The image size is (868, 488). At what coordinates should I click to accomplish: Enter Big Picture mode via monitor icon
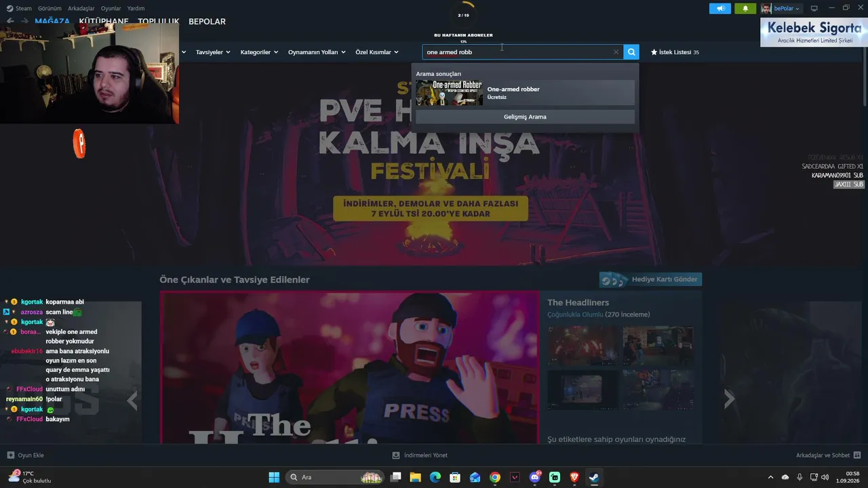(814, 8)
